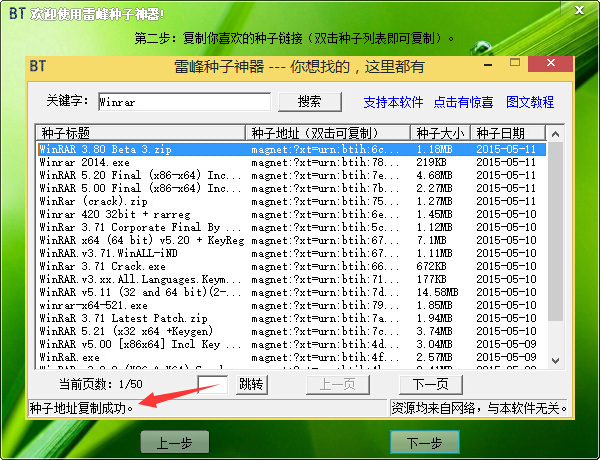600x460 pixels.
Task: Sort by 种子大小 column header
Action: (x=440, y=133)
